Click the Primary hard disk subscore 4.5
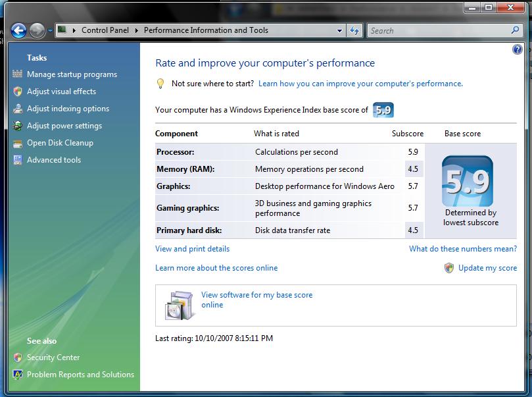This screenshot has height=397, width=532. (x=413, y=230)
